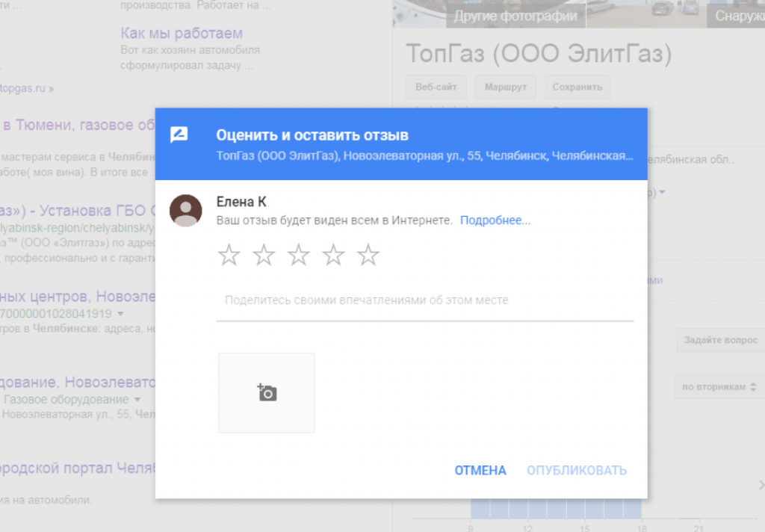Click the topgas.ru link in background

28,88
